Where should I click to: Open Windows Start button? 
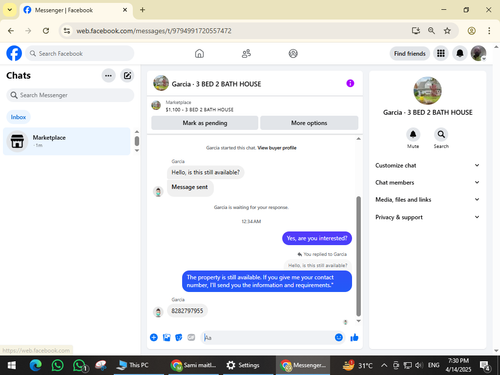pyautogui.click(x=12, y=365)
